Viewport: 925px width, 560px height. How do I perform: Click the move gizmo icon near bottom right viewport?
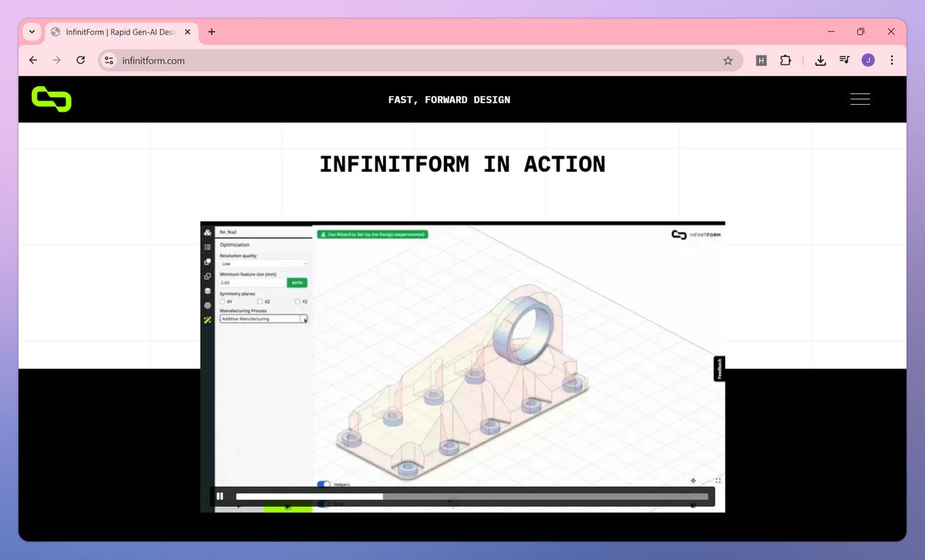pos(694,480)
